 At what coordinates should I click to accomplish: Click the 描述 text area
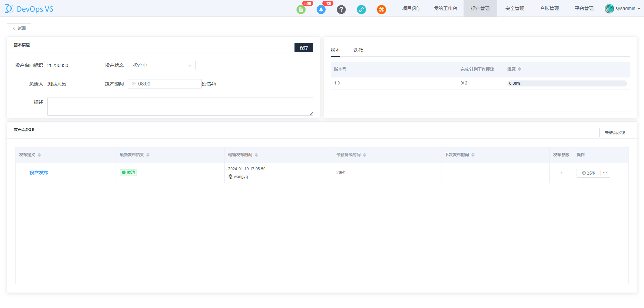[180, 107]
